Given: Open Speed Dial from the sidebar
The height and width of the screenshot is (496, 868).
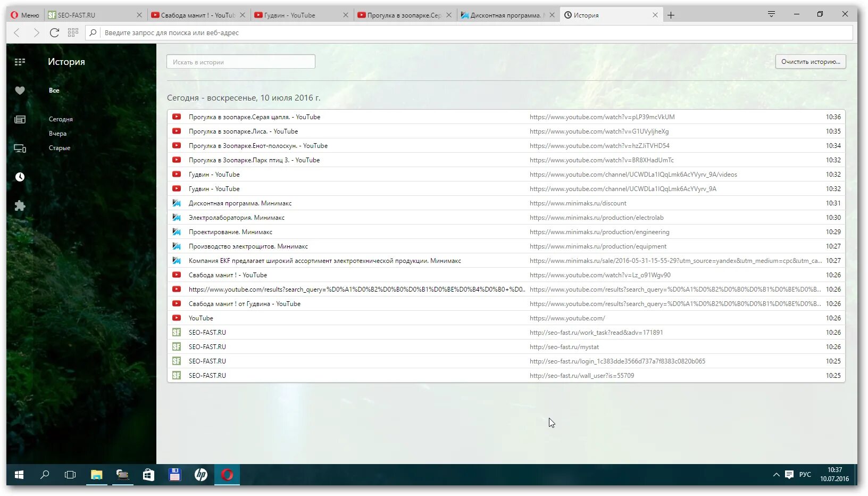Looking at the screenshot, I should 20,62.
